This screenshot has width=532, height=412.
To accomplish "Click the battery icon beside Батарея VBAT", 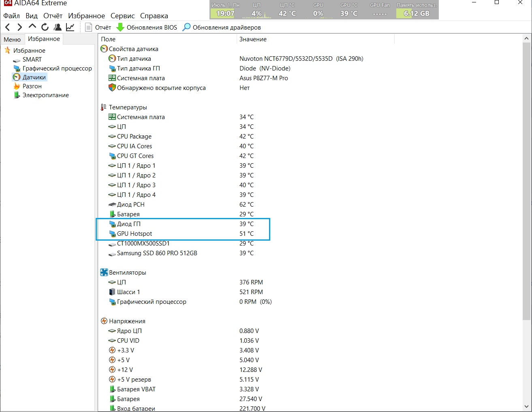I will 112,389.
